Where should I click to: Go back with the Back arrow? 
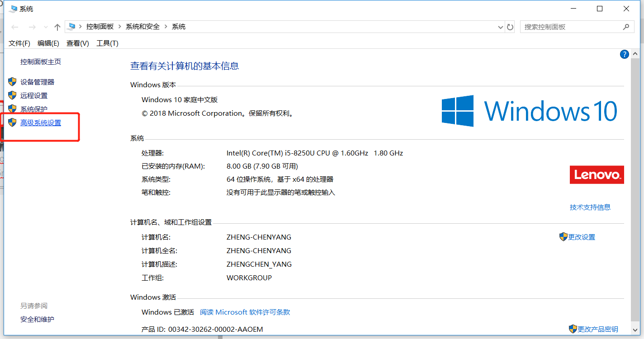(14, 27)
